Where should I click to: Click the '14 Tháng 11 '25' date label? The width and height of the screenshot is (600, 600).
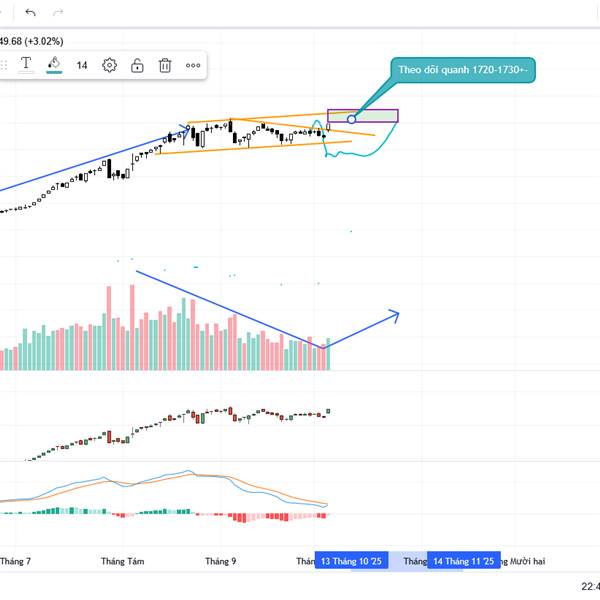tap(463, 562)
